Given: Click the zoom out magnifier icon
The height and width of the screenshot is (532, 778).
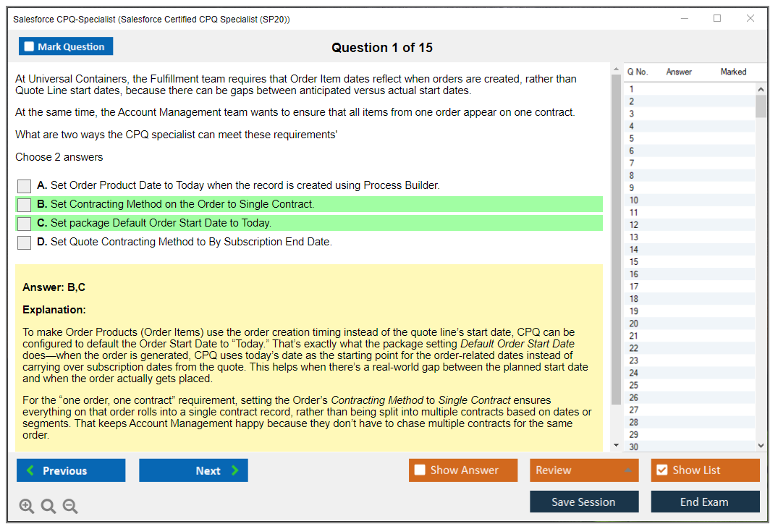Looking at the screenshot, I should (70, 507).
